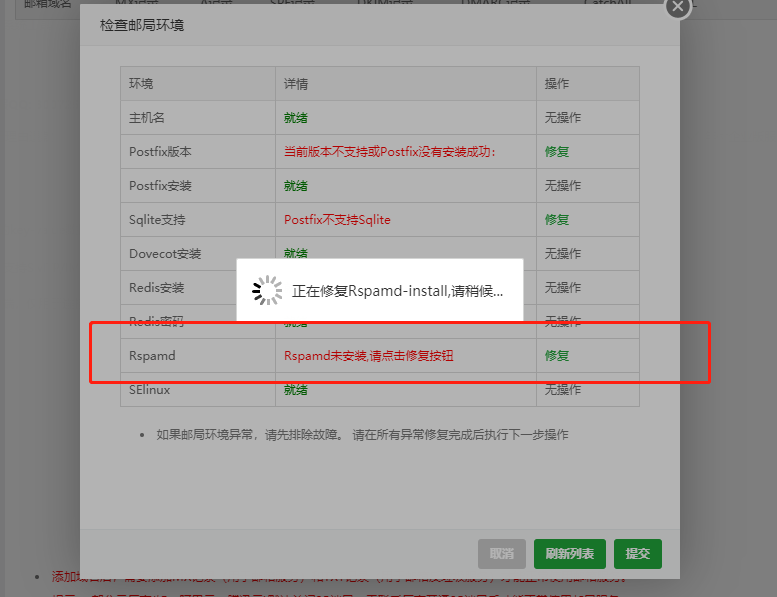777x597 pixels.
Task: Select the 主机名 environment cell
Action: 198,117
